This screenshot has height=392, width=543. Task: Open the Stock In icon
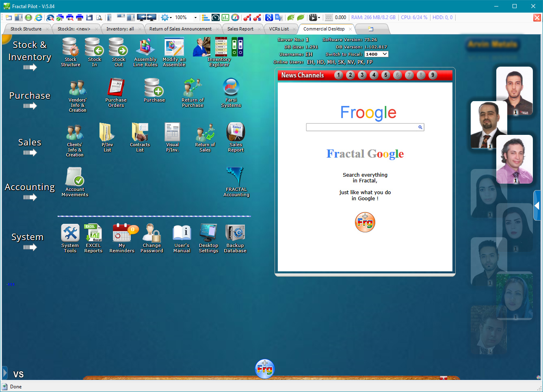coord(94,52)
